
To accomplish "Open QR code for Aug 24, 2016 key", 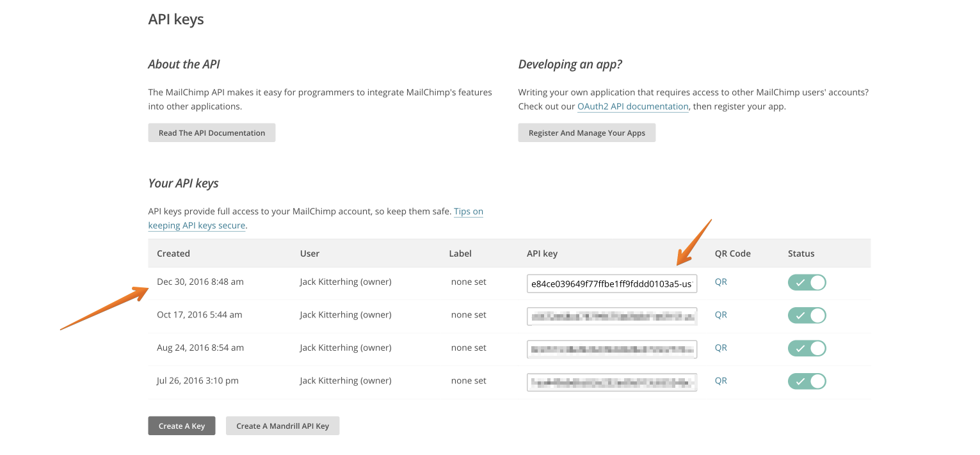I will pos(721,348).
